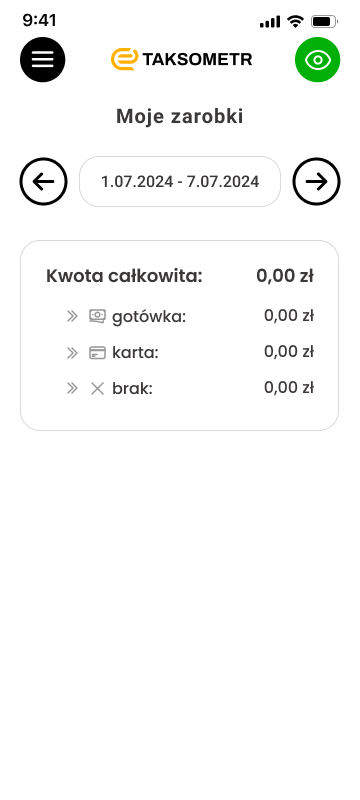The height and width of the screenshot is (800, 360).
Task: Go to the next week with right arrow
Action: coord(316,182)
